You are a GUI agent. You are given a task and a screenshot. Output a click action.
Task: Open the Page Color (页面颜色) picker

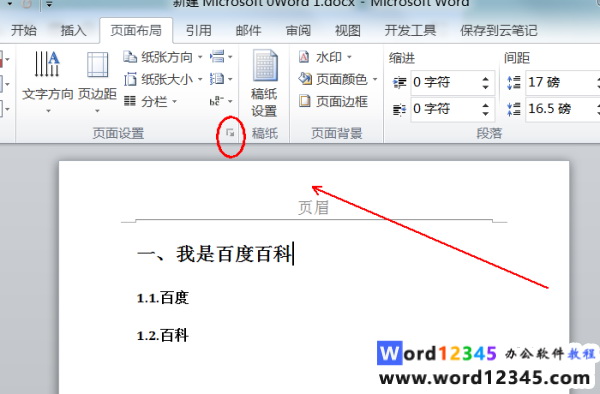(x=338, y=79)
